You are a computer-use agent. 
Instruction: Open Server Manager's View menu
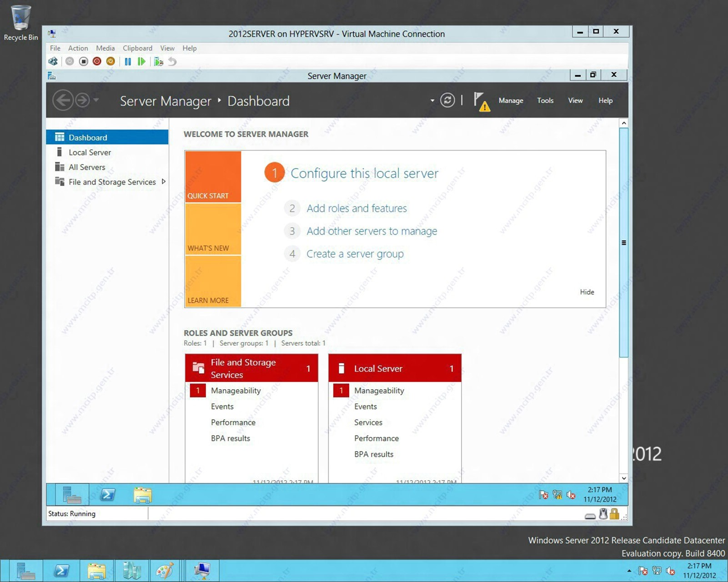coord(575,100)
